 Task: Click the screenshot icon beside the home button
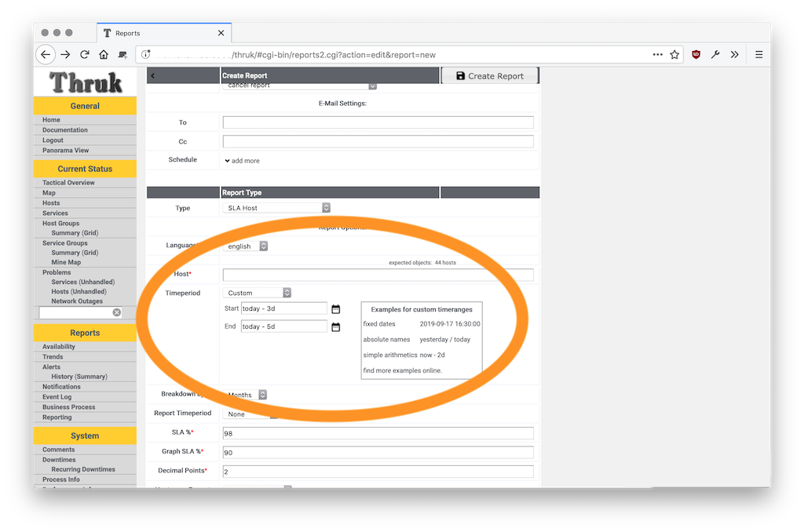click(x=122, y=55)
